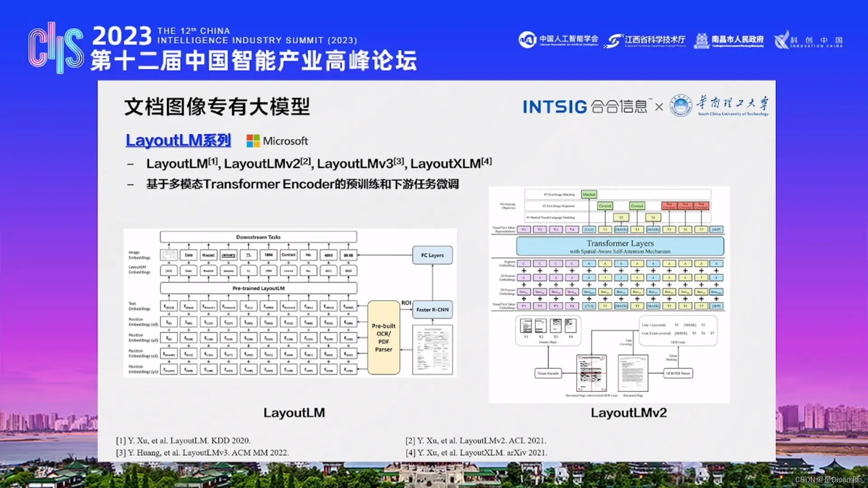The height and width of the screenshot is (488, 868).
Task: Click the LayoutLMv2 caption label
Action: pyautogui.click(x=628, y=413)
